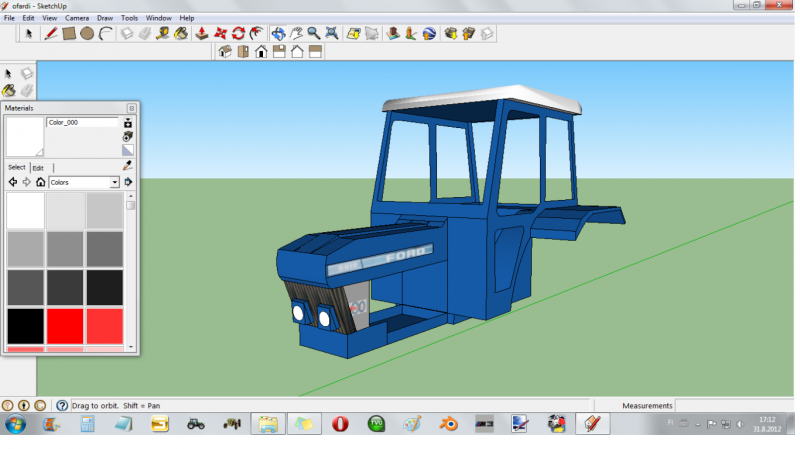
Task: Activate the Pan hand tool
Action: tap(297, 33)
